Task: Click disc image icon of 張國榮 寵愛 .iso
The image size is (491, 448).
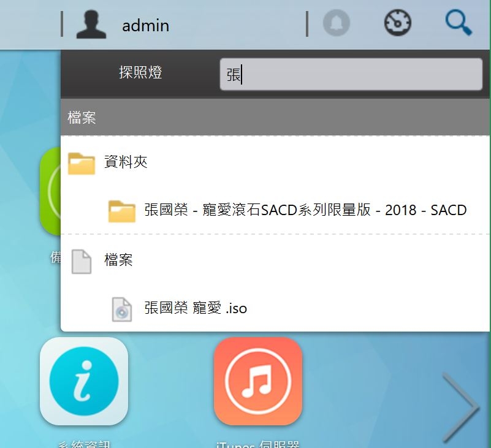Action: pos(122,309)
